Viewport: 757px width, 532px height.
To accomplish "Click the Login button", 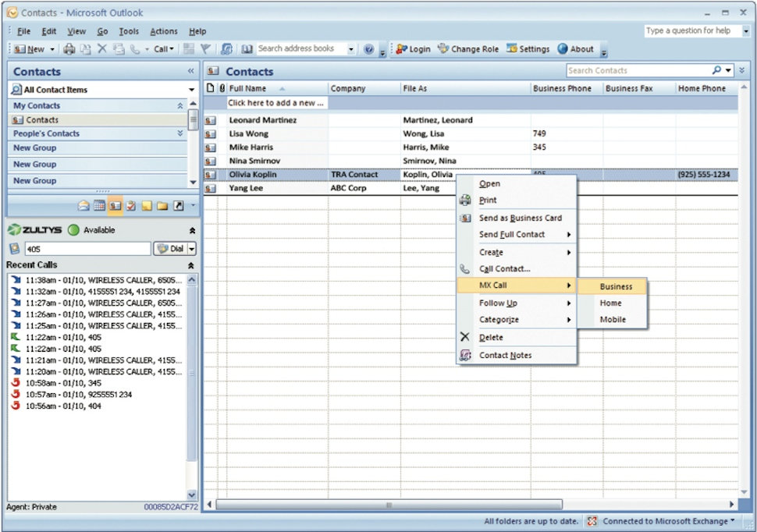I will 413,49.
